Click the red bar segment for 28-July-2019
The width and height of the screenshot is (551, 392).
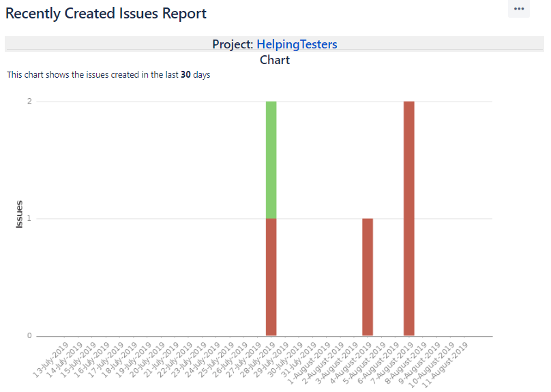click(271, 277)
